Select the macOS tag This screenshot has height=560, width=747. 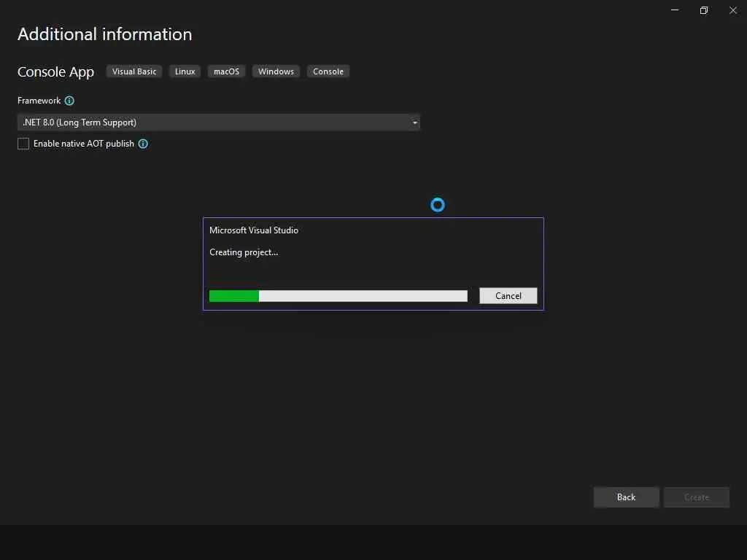[226, 71]
